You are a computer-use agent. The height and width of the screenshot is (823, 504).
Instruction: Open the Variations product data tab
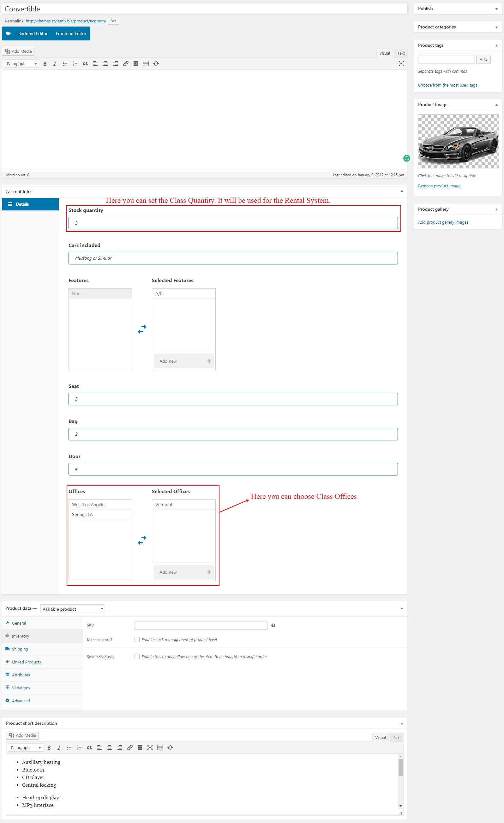pos(21,688)
